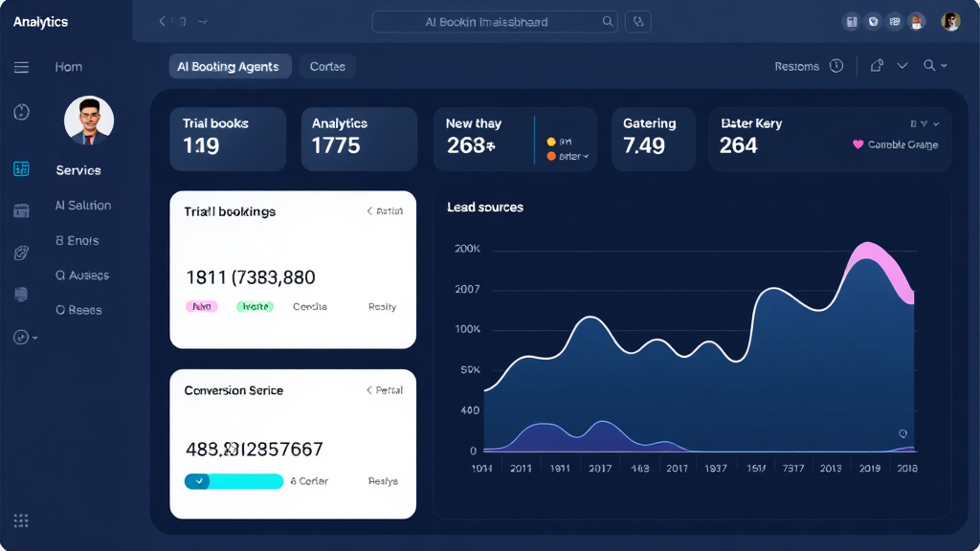Open the B Enols sidebar item
Viewport: 980px width, 551px height.
click(77, 240)
